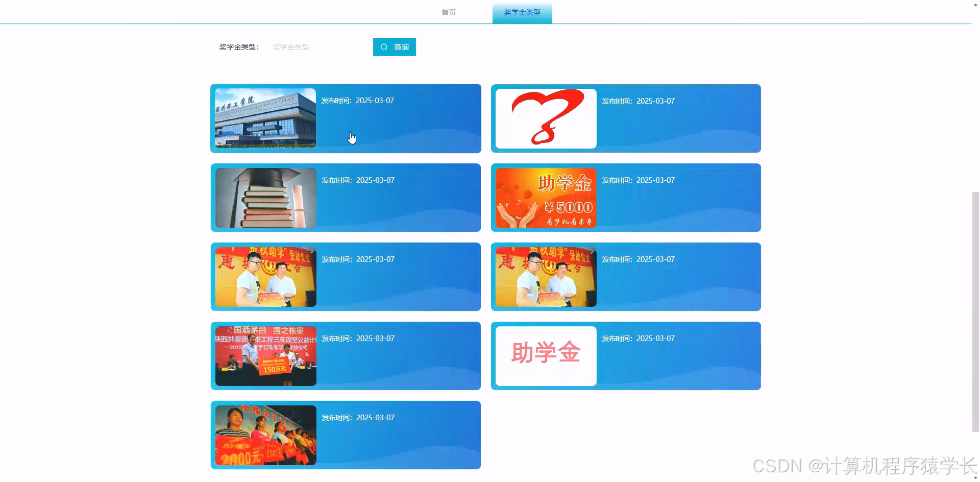The height and width of the screenshot is (482, 980).
Task: Click the scrollbar down arrow
Action: pos(975,477)
